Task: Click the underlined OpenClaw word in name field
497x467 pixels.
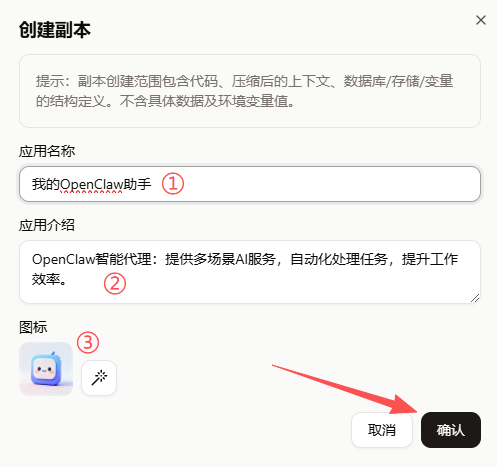Action: point(91,184)
